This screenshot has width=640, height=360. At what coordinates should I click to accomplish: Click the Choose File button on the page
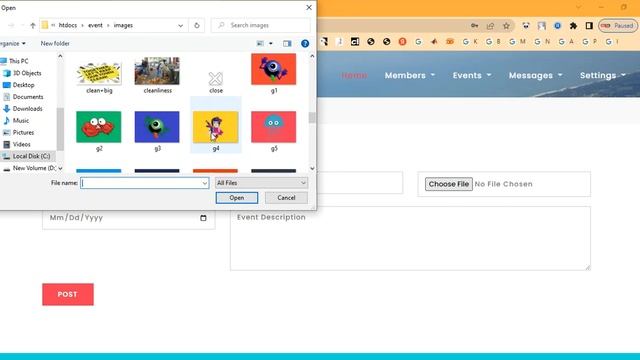click(x=449, y=184)
